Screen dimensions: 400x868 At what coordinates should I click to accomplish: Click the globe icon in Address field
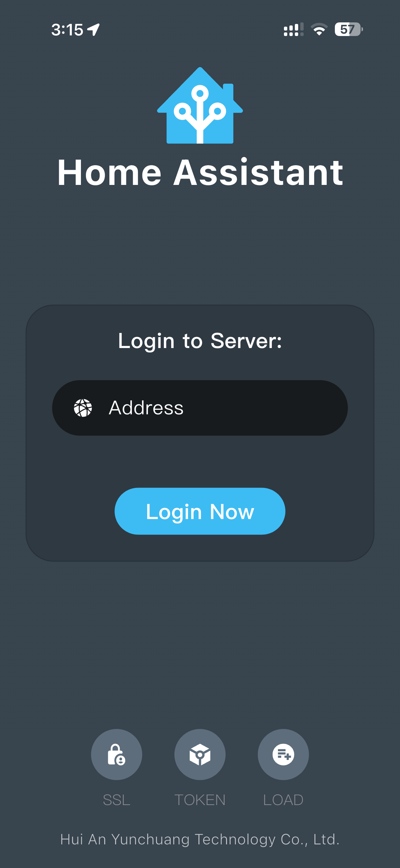[x=83, y=408]
